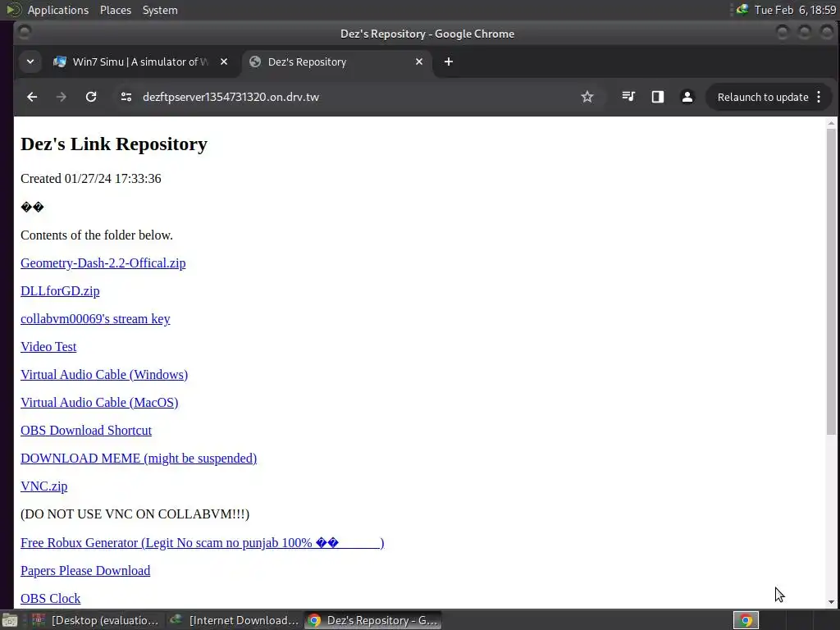This screenshot has width=840, height=630.
Task: Click the scrollbar up arrow
Action: pyautogui.click(x=831, y=123)
